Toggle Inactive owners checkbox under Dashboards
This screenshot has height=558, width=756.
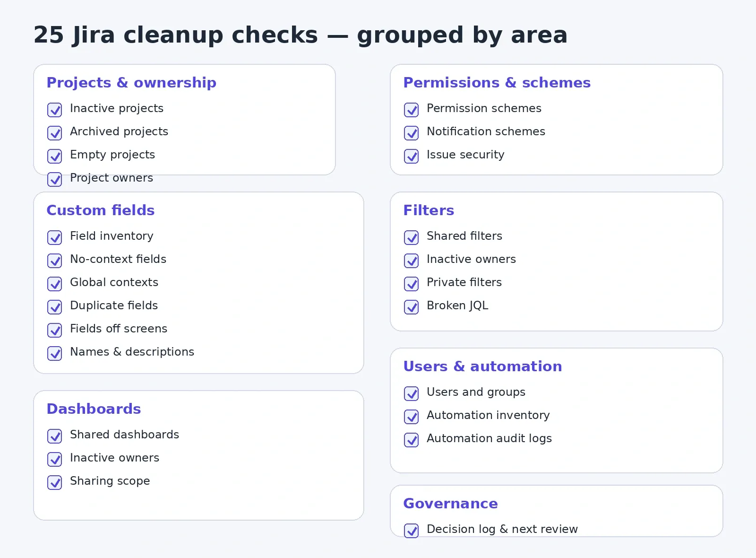(x=55, y=459)
